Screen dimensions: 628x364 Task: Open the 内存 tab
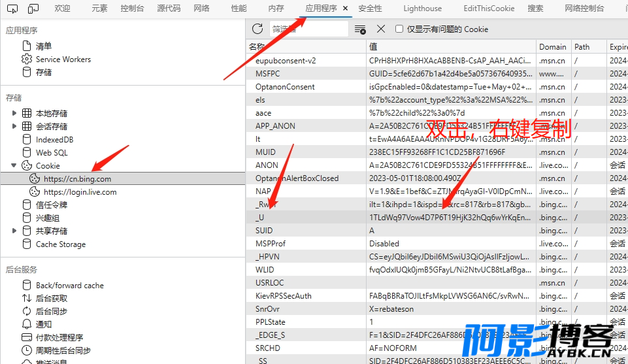point(276,8)
